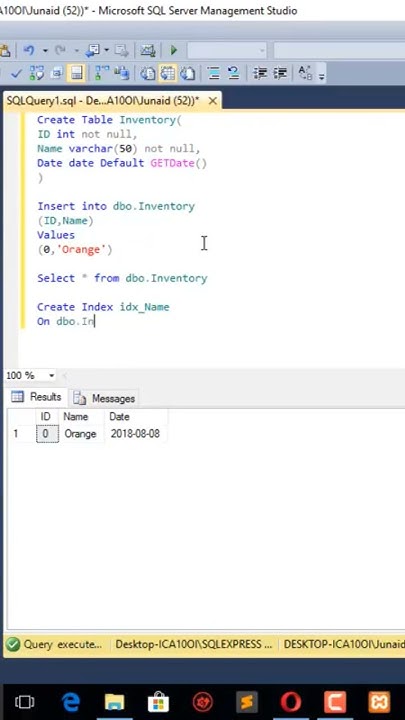The image size is (405, 720).
Task: Select the Orange cell in results
Action: coord(81,434)
